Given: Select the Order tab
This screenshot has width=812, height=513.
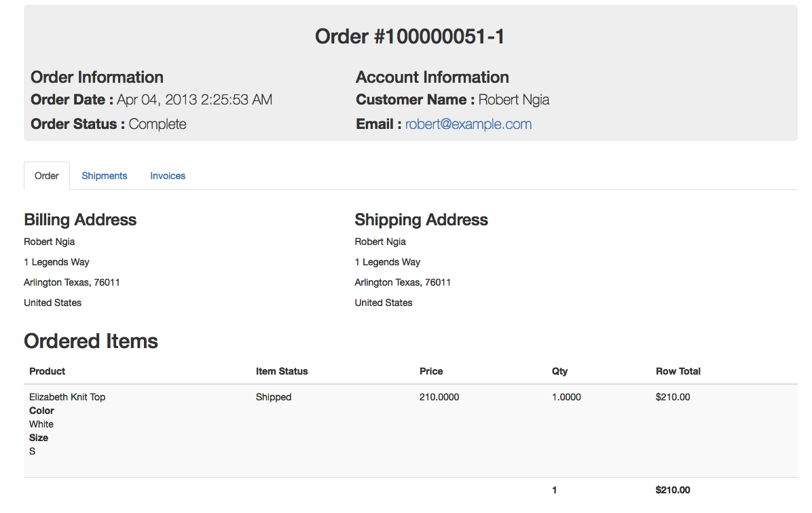Looking at the screenshot, I should coord(47,176).
